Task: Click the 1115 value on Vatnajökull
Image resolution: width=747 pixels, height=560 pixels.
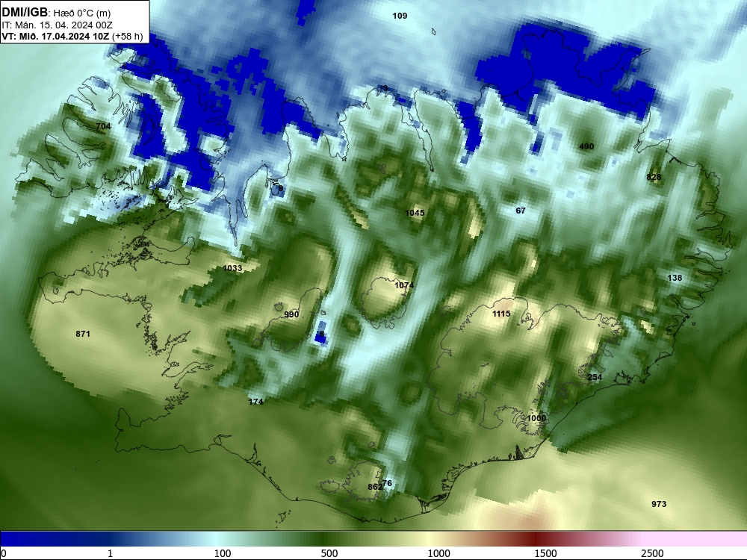Action: 501,314
